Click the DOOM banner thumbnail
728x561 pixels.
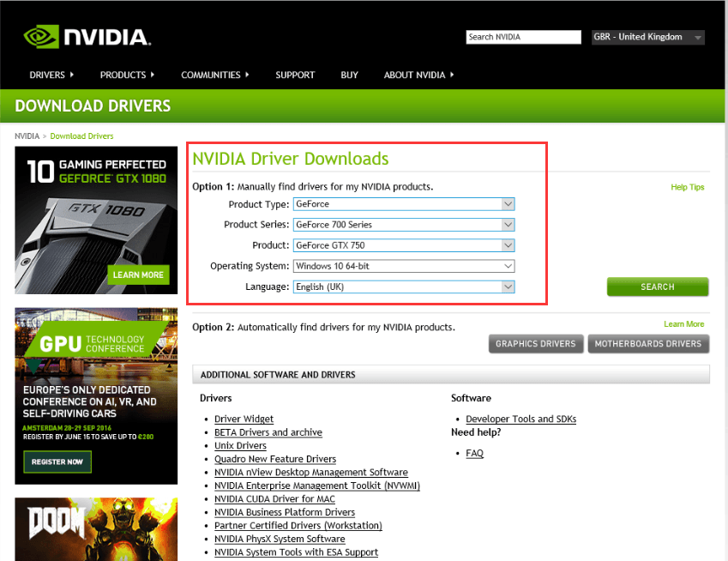(x=96, y=529)
